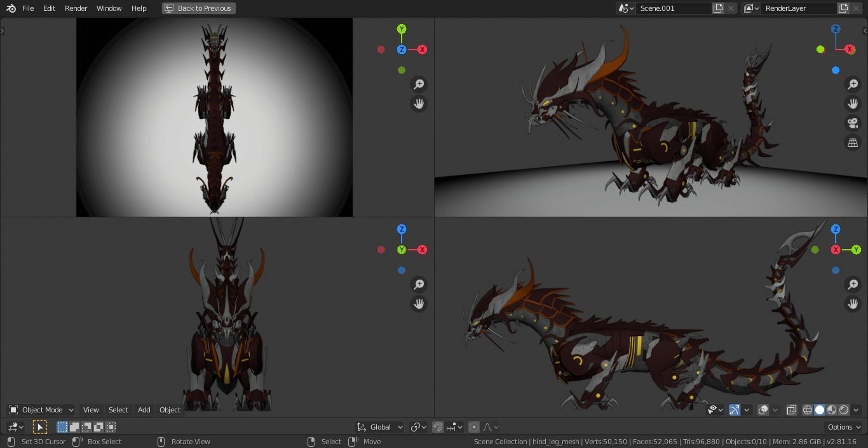Viewport: 868px width, 448px height.
Task: Add new view layer next to RenderLayer
Action: [843, 8]
